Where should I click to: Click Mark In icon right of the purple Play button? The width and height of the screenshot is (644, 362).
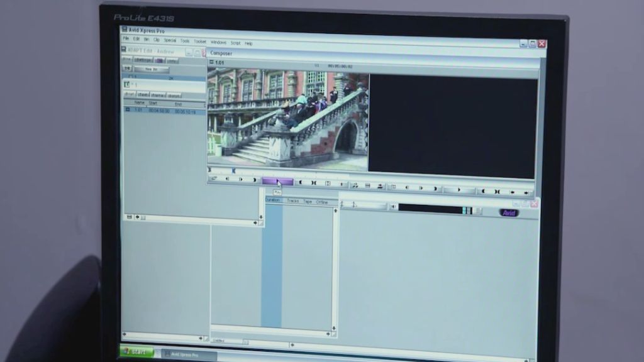tap(300, 182)
